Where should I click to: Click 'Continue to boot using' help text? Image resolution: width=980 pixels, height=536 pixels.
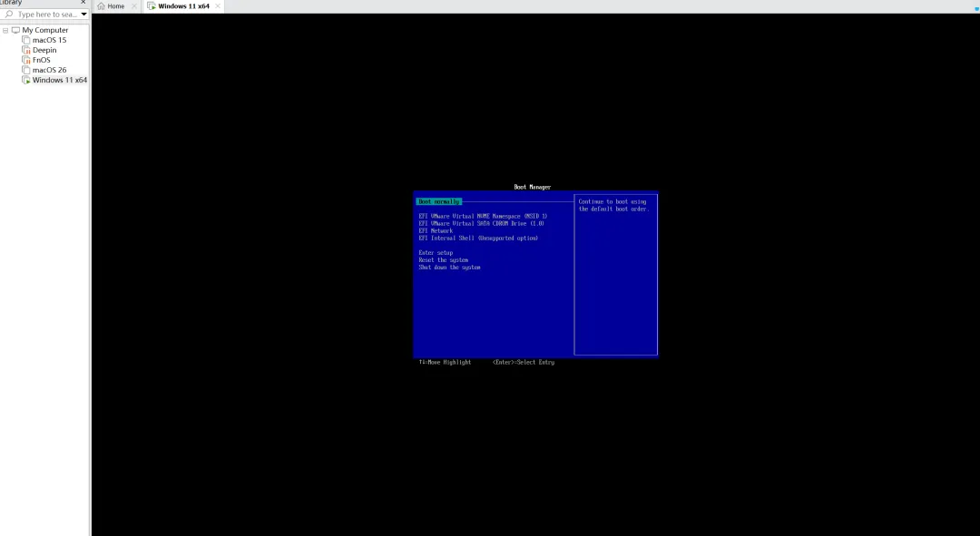[612, 201]
